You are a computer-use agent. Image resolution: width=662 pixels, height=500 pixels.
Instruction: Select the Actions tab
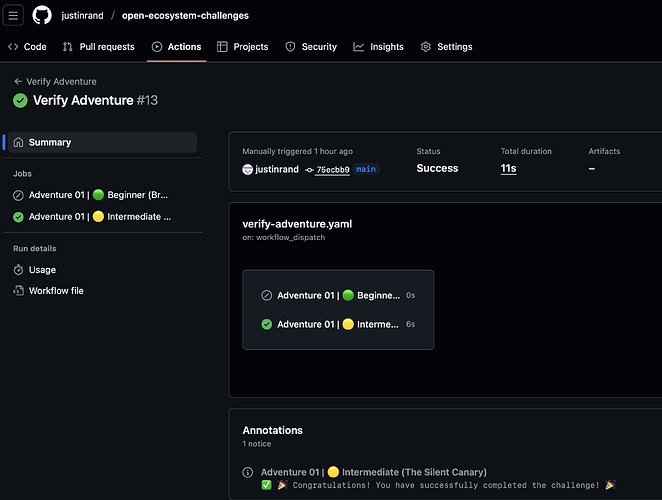click(x=176, y=47)
